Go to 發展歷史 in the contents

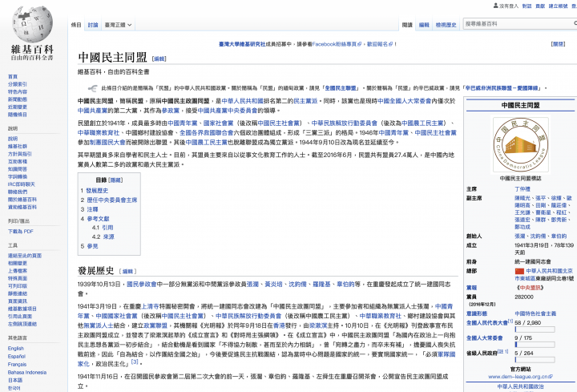pos(97,191)
